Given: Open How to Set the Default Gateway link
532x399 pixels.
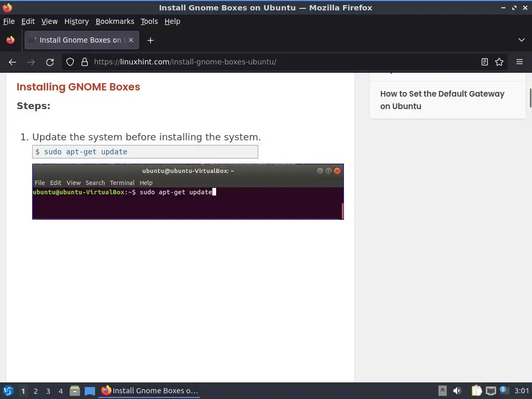Looking at the screenshot, I should coord(442,100).
